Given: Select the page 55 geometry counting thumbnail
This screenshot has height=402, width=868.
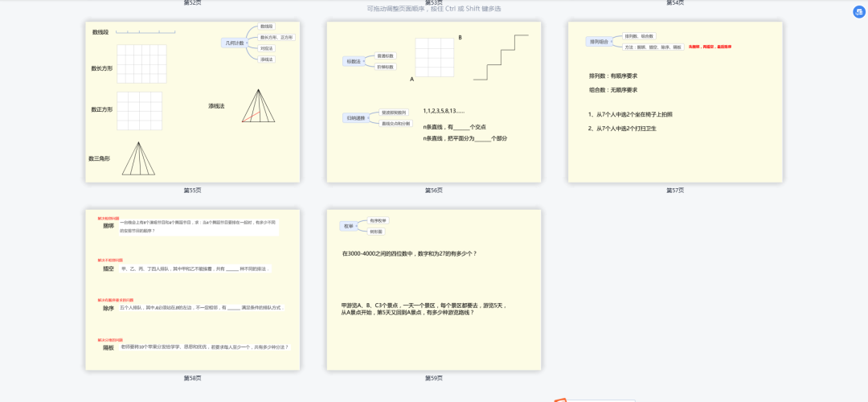Looking at the screenshot, I should coord(193,102).
